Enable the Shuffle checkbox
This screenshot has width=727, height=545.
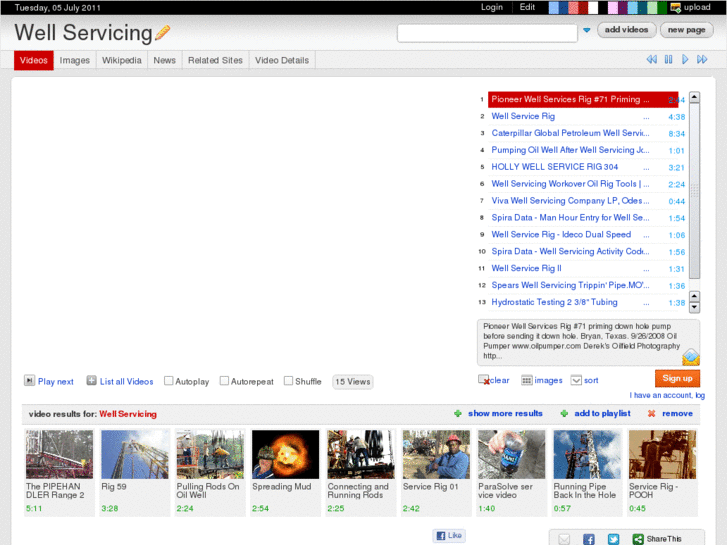tap(288, 381)
